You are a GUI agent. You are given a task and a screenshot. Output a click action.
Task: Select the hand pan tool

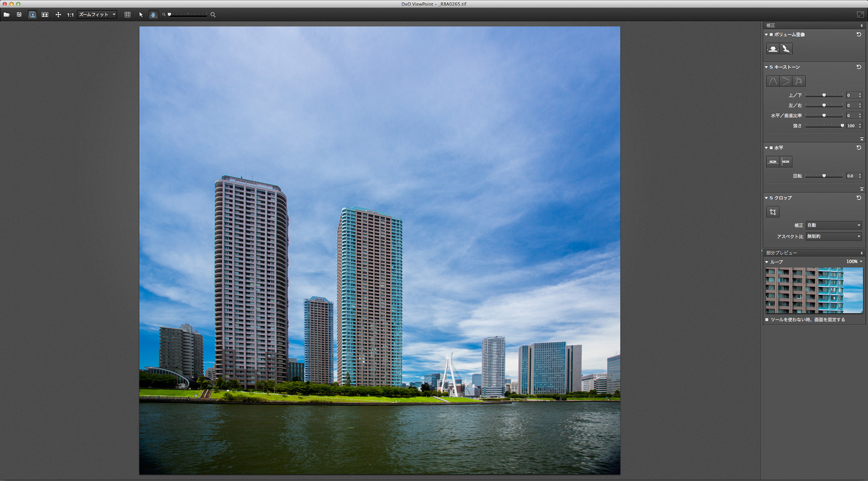click(153, 14)
